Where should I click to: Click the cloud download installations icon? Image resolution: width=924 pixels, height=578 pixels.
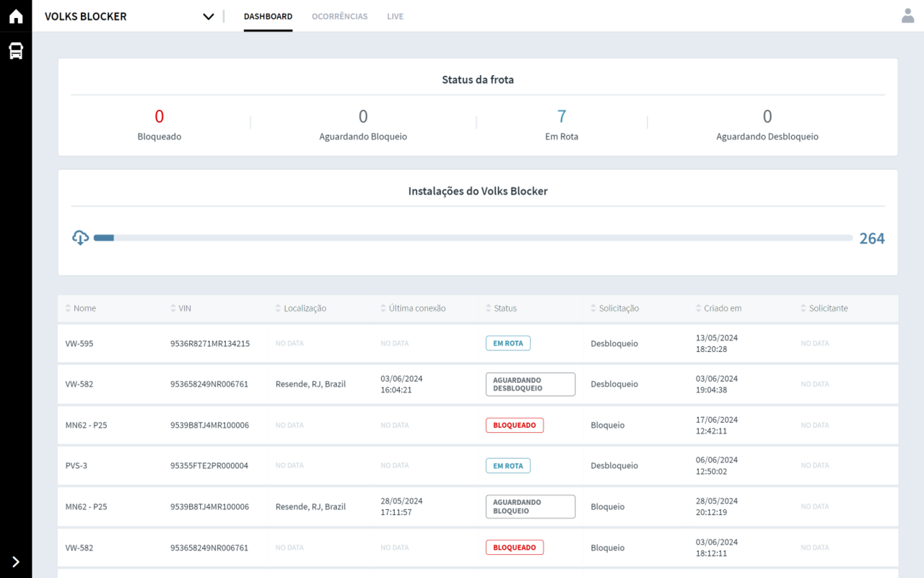[x=81, y=238]
